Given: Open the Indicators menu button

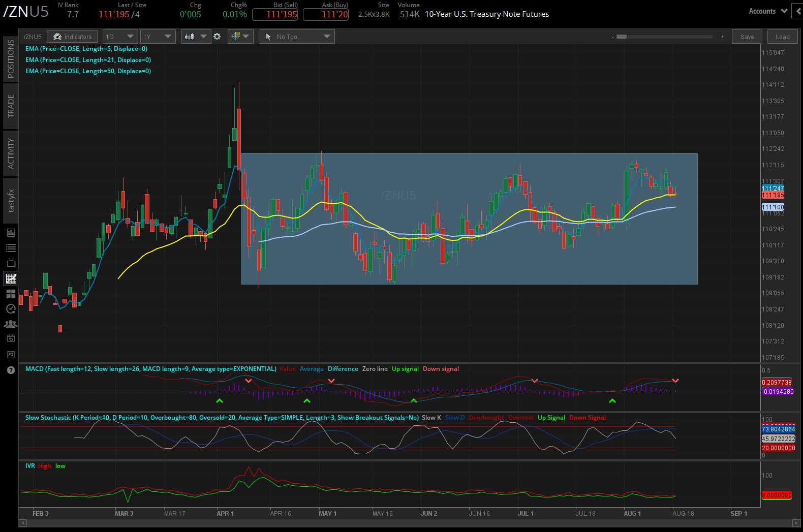Looking at the screenshot, I should (x=72, y=37).
